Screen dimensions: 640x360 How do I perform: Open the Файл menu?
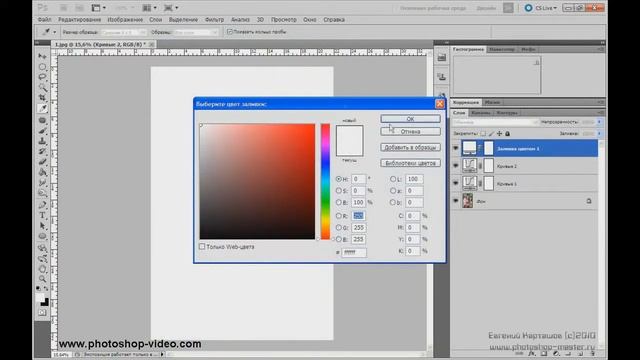click(x=44, y=20)
